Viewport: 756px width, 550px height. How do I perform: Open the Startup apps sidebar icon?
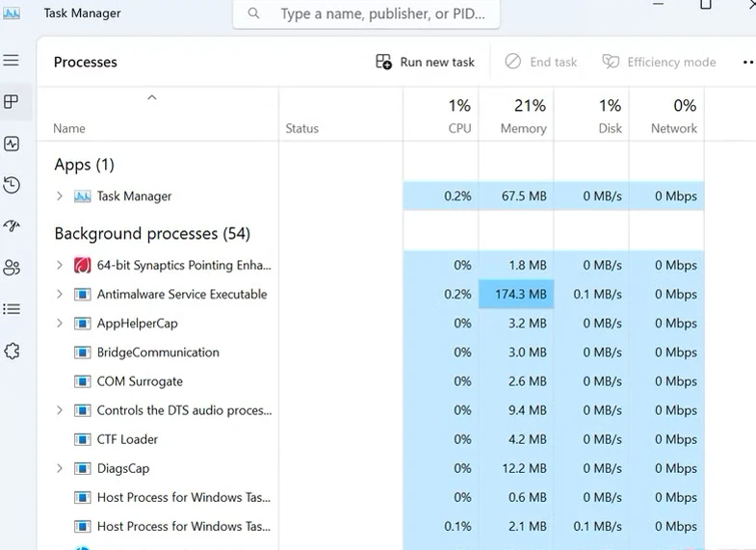[12, 225]
